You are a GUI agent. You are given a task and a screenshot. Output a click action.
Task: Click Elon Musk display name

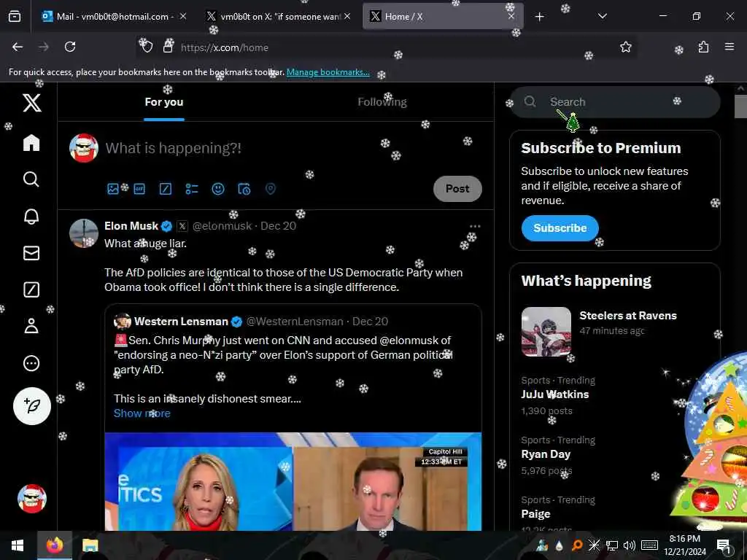coord(131,226)
